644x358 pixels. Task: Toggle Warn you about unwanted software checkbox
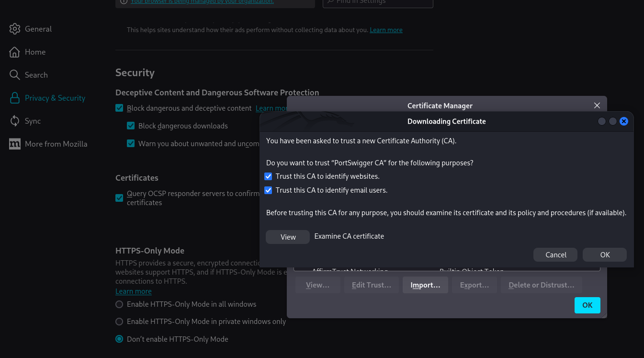tap(131, 143)
